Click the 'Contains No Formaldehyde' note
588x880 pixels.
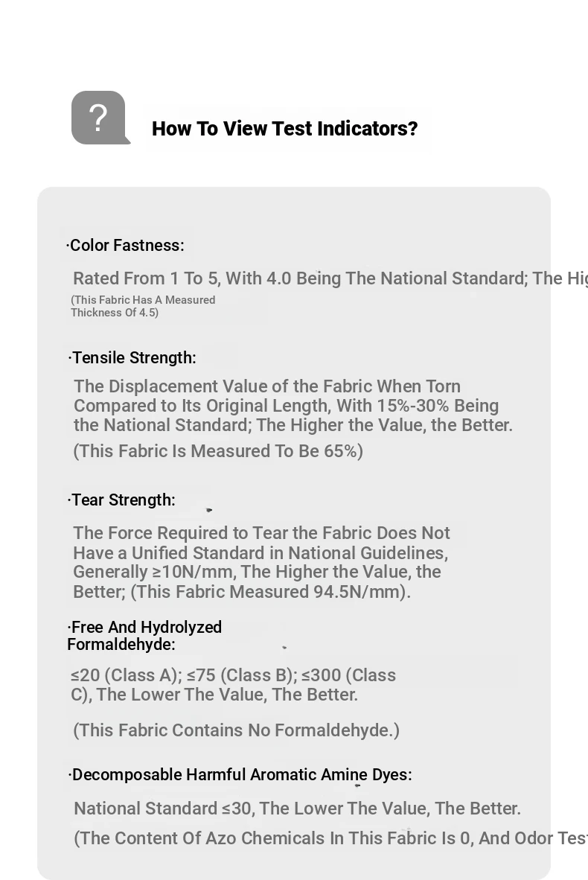[236, 730]
